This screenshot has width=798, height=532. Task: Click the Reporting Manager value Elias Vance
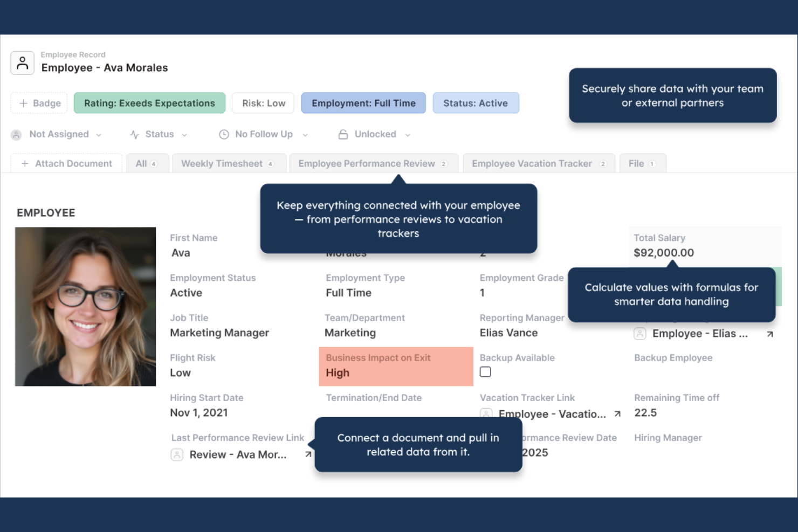click(508, 333)
